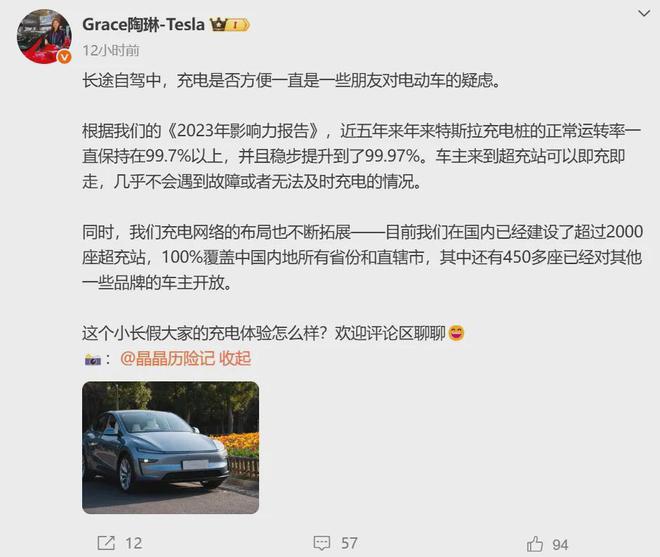
Task: Click the camera emoji icon
Action: pos(93,360)
